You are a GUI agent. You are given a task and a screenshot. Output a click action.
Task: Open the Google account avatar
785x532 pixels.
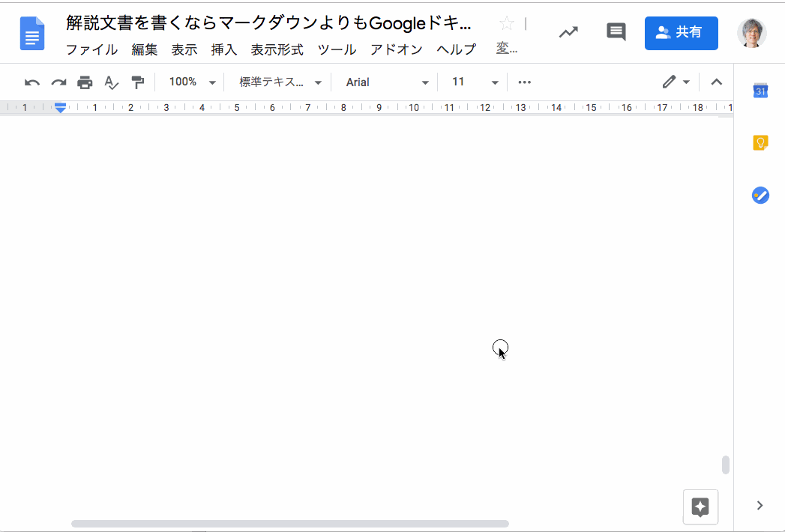751,33
